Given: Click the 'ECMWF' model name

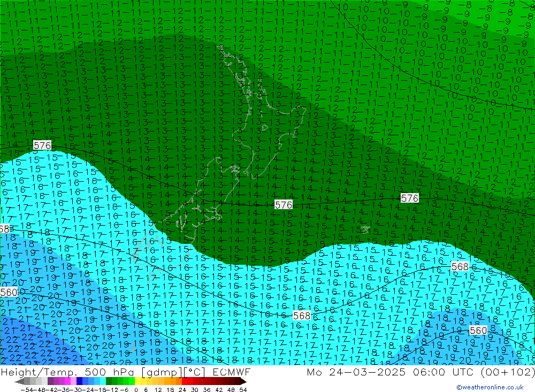Looking at the screenshot, I should [232, 372].
